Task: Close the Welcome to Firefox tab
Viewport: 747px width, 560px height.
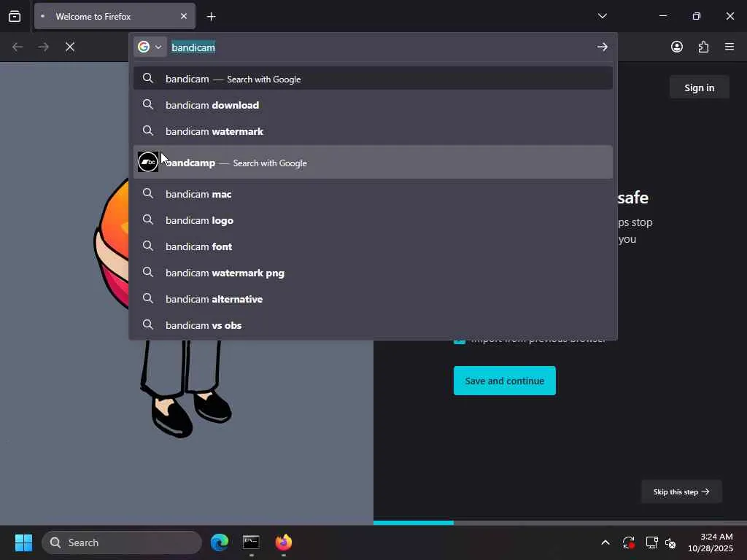Action: (x=183, y=16)
